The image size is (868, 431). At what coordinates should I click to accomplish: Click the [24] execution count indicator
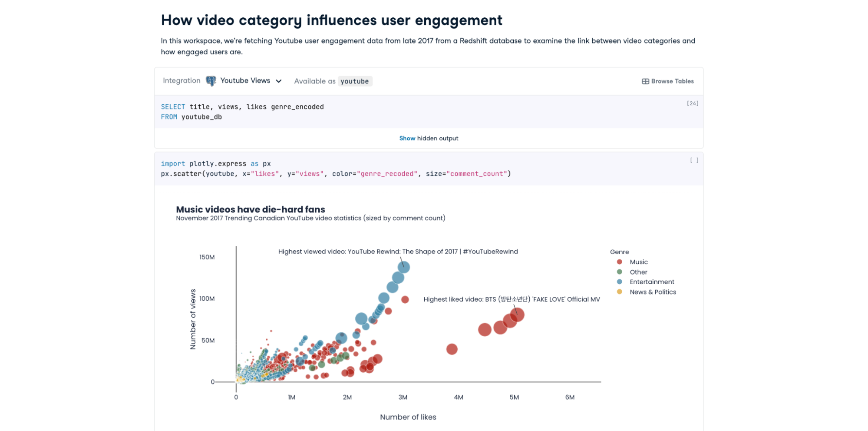click(x=692, y=103)
